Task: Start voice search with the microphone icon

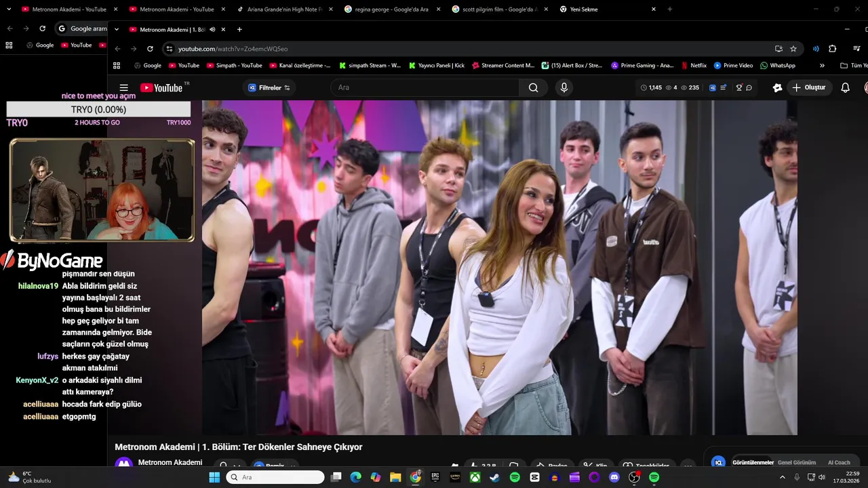Action: [x=564, y=87]
